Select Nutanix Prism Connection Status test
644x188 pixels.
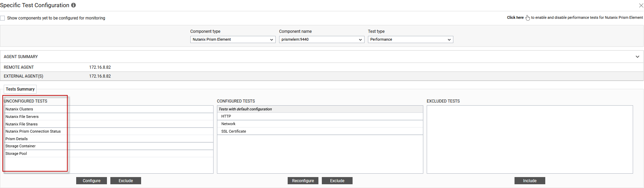109,131
